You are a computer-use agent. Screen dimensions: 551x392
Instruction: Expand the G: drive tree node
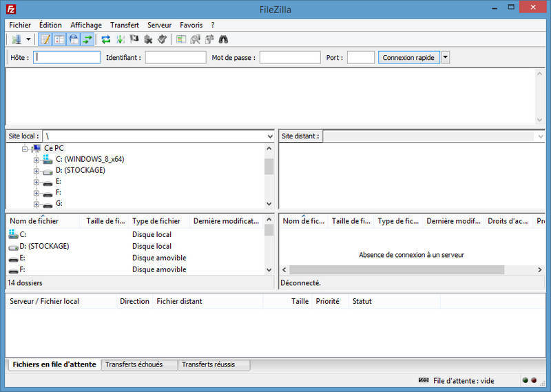click(x=37, y=204)
